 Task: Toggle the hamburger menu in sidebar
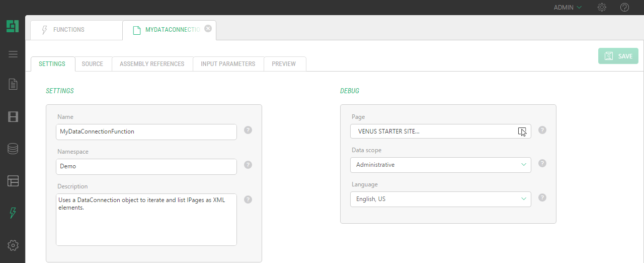point(13,54)
